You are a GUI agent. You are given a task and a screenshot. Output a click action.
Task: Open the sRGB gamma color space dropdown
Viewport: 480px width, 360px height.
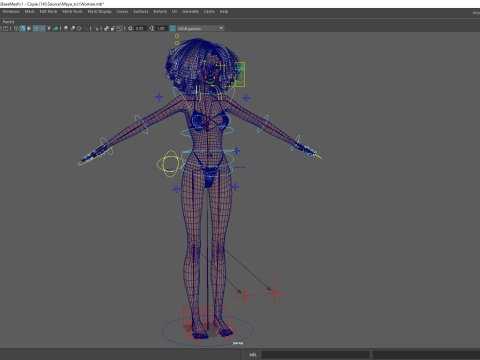(200, 28)
